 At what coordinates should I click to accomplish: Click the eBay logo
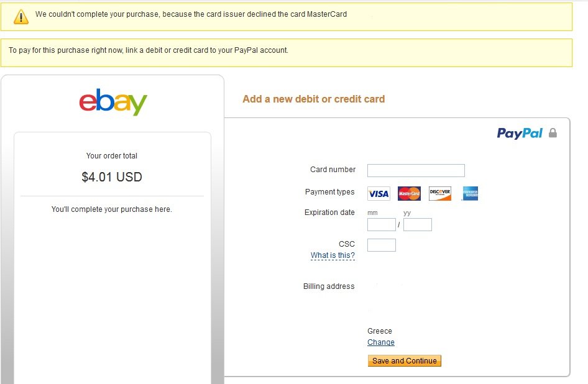point(113,102)
